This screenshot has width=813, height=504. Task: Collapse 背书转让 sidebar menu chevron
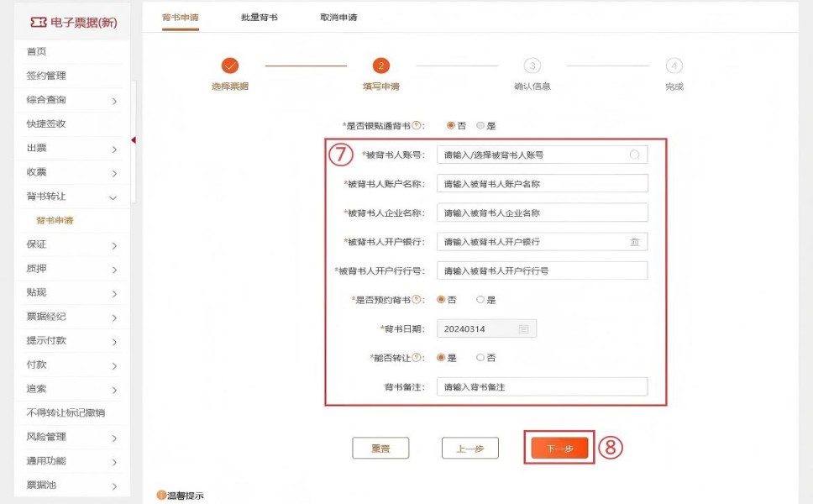point(113,197)
